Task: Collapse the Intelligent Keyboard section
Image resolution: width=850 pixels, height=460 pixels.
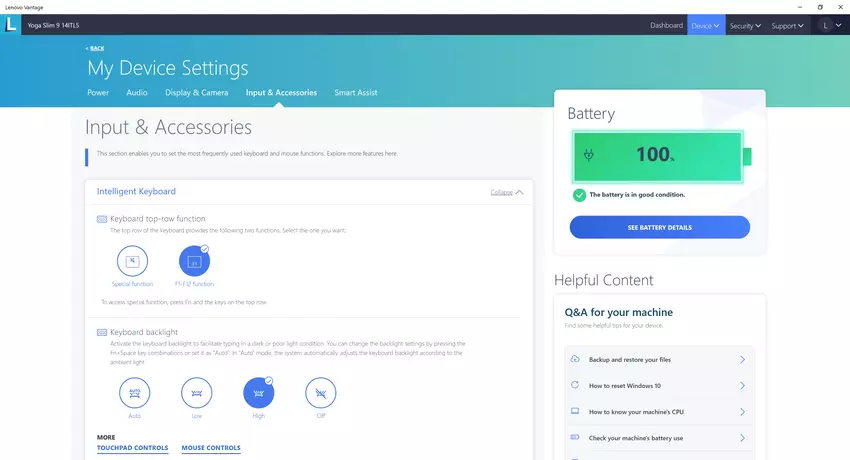Action: click(507, 192)
